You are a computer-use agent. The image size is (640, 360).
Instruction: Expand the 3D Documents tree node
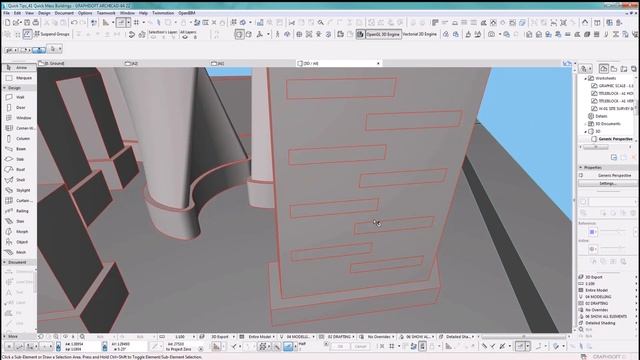pyautogui.click(x=585, y=124)
